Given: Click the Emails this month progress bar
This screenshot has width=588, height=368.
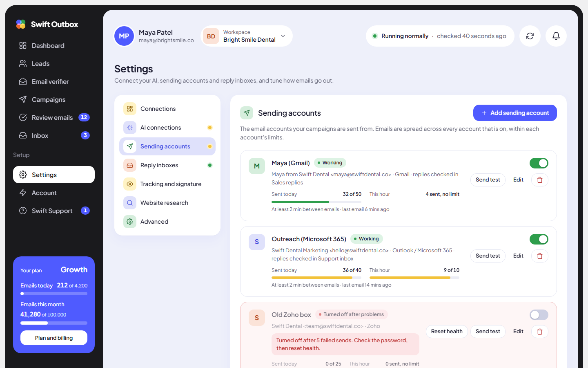Looking at the screenshot, I should tap(54, 323).
